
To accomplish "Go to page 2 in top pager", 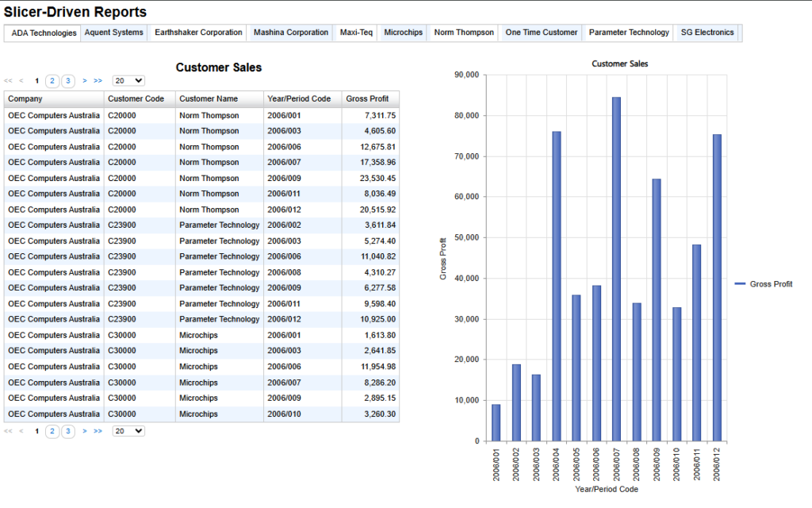I will (52, 81).
